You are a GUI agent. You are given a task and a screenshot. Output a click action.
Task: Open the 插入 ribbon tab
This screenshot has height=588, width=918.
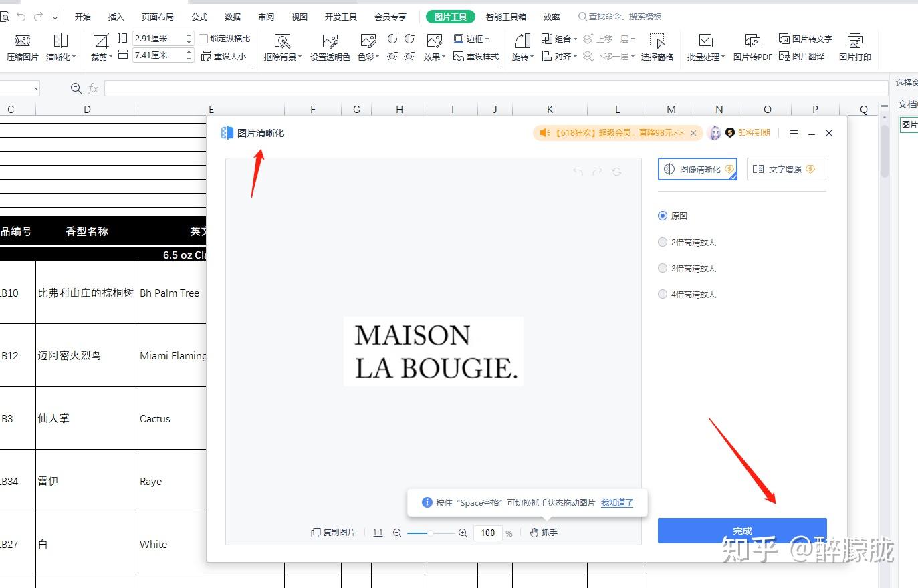point(116,17)
